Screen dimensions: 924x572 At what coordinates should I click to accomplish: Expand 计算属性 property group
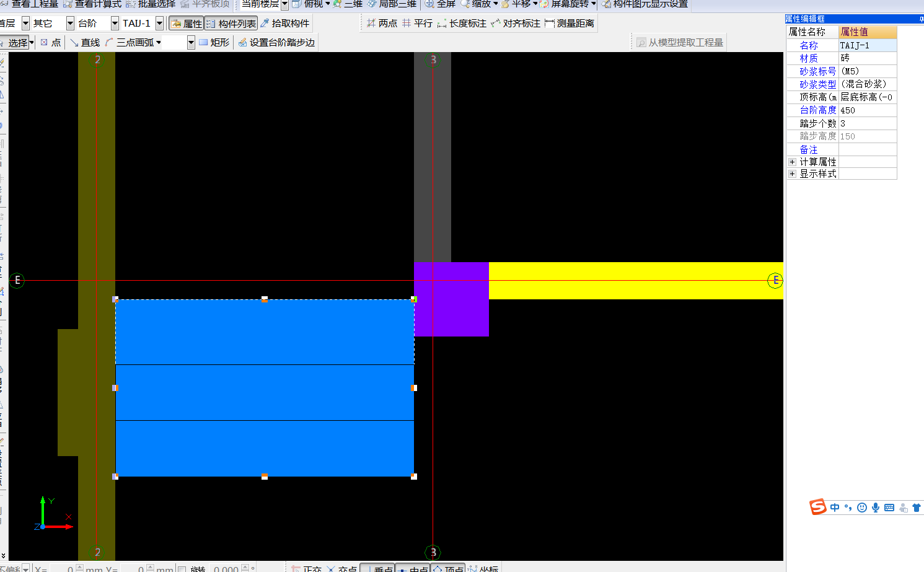click(792, 162)
